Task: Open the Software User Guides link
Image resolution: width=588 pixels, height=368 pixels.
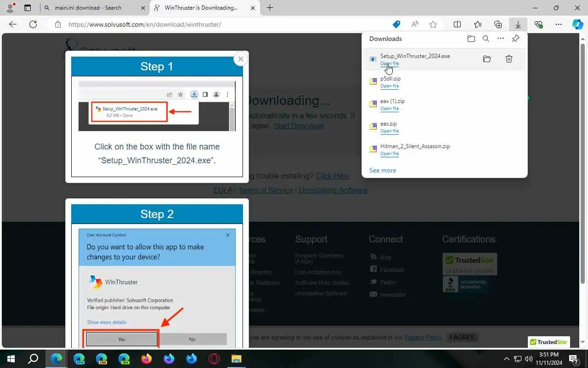Action: coord(322,282)
